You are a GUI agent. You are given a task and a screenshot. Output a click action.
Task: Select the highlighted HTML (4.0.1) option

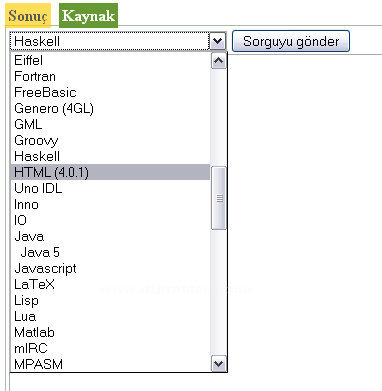point(110,172)
